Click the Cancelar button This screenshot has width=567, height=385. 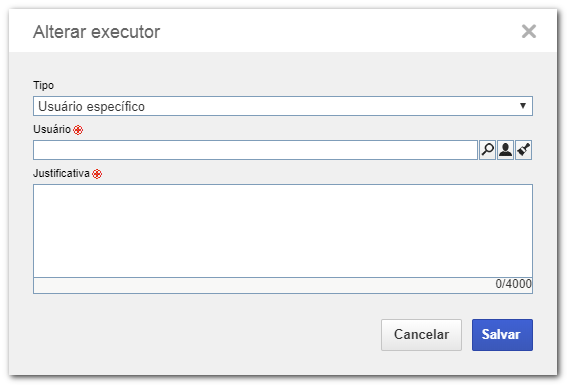point(421,335)
